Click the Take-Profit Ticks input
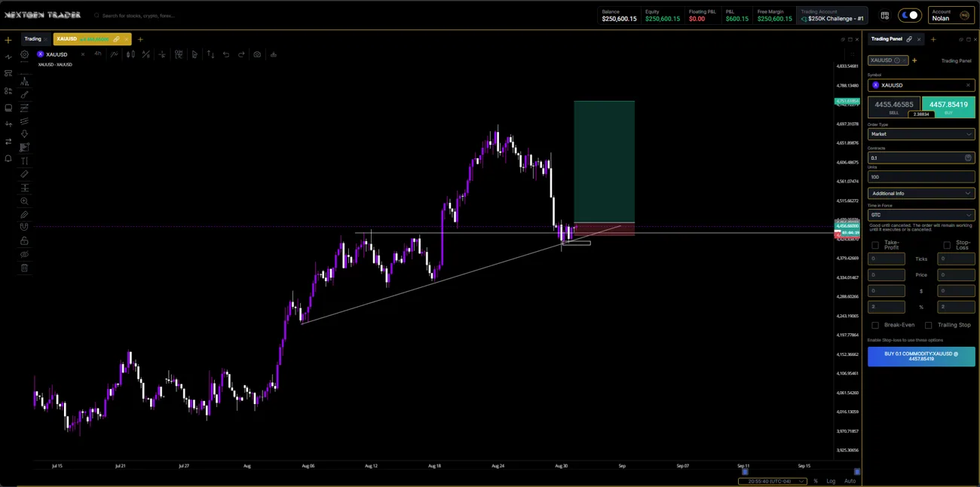This screenshot has width=980, height=487. pyautogui.click(x=887, y=259)
